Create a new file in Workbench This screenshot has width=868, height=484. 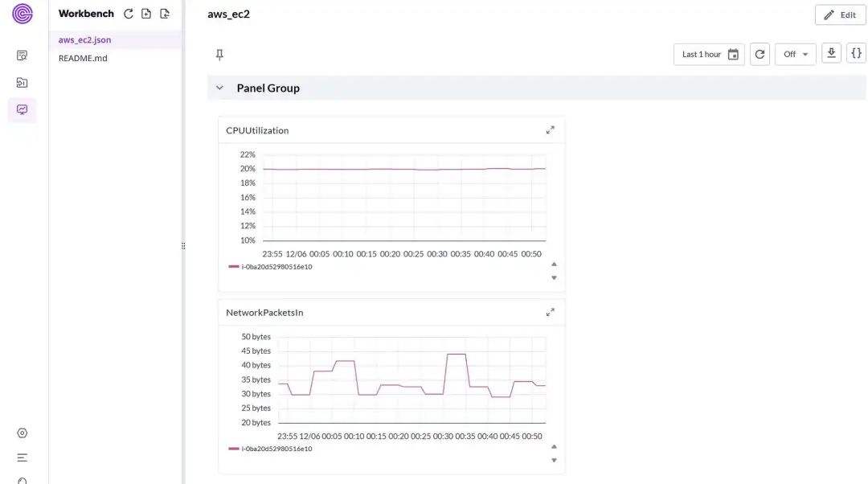coord(146,14)
